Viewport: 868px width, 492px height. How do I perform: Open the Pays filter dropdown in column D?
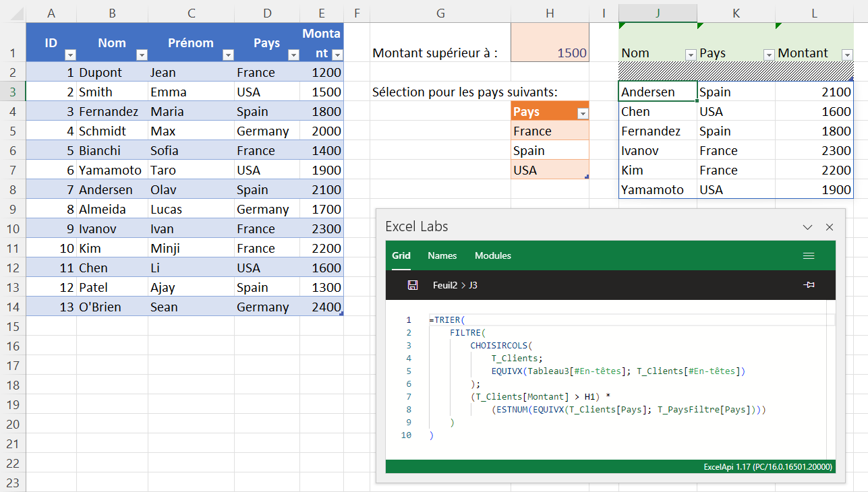point(293,55)
